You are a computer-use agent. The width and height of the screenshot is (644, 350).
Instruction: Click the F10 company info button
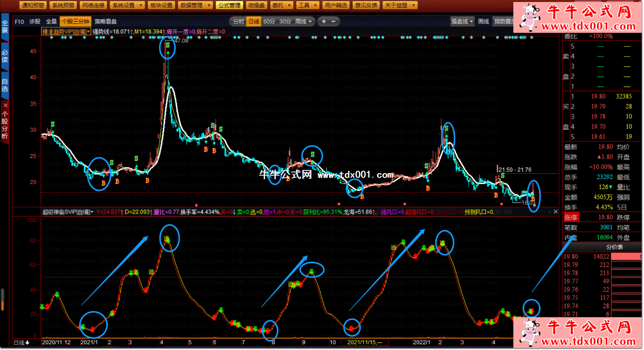pyautogui.click(x=19, y=22)
